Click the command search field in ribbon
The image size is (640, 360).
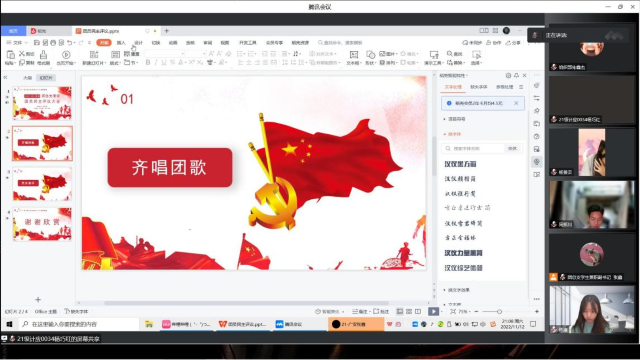click(x=341, y=42)
